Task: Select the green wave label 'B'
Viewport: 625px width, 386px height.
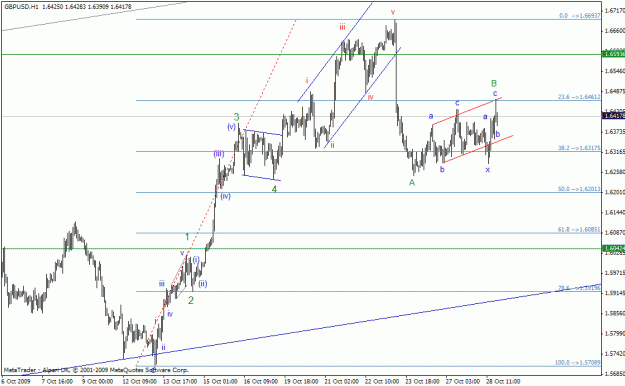Action: coord(494,83)
